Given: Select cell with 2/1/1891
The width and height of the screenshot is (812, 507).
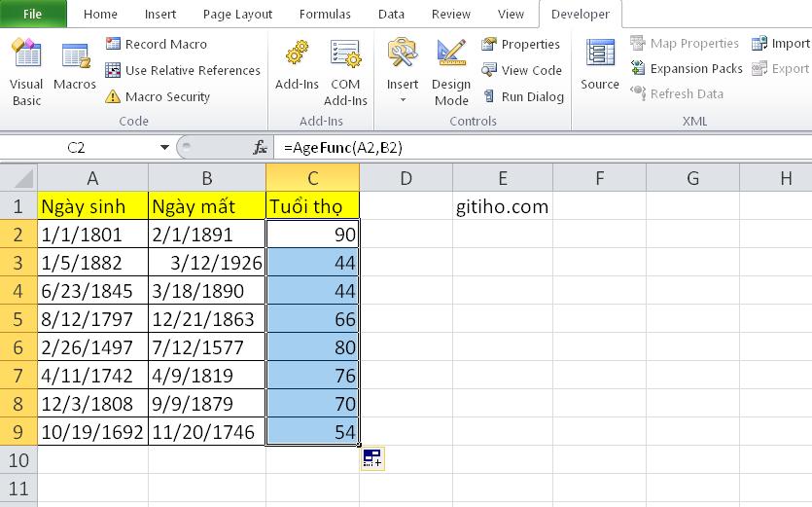Looking at the screenshot, I should coord(207,235).
